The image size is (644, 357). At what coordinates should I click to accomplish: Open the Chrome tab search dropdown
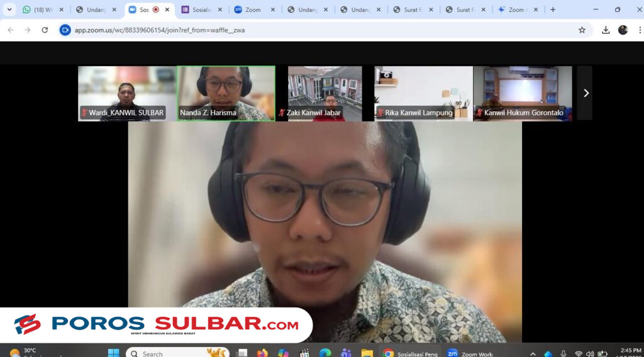point(9,9)
